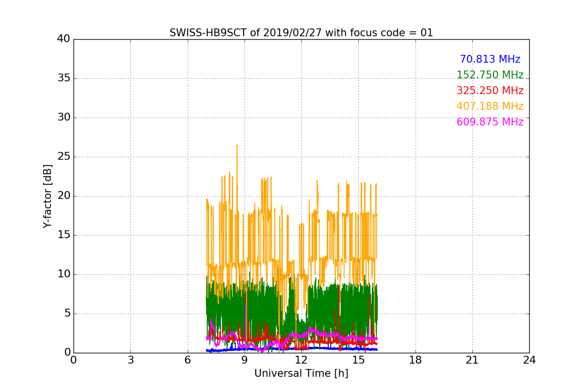Click the x-axis tick label 0
Image resolution: width=588 pixels, height=392 pixels.
(73, 360)
